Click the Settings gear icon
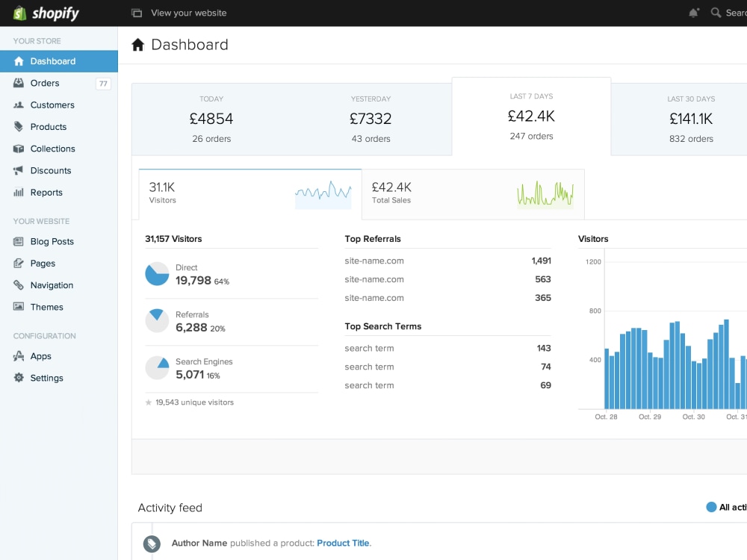The image size is (747, 560). click(x=19, y=378)
